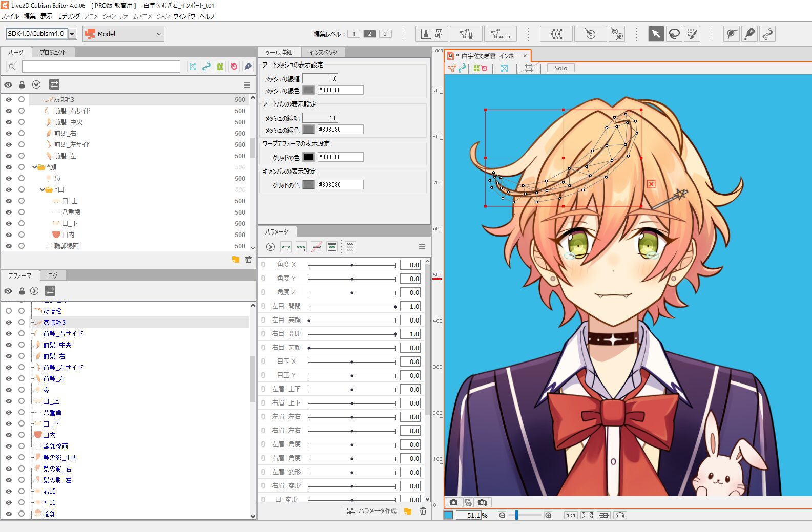The image size is (812, 532).
Task: Click the zoom in magnifier icon
Action: 548,515
